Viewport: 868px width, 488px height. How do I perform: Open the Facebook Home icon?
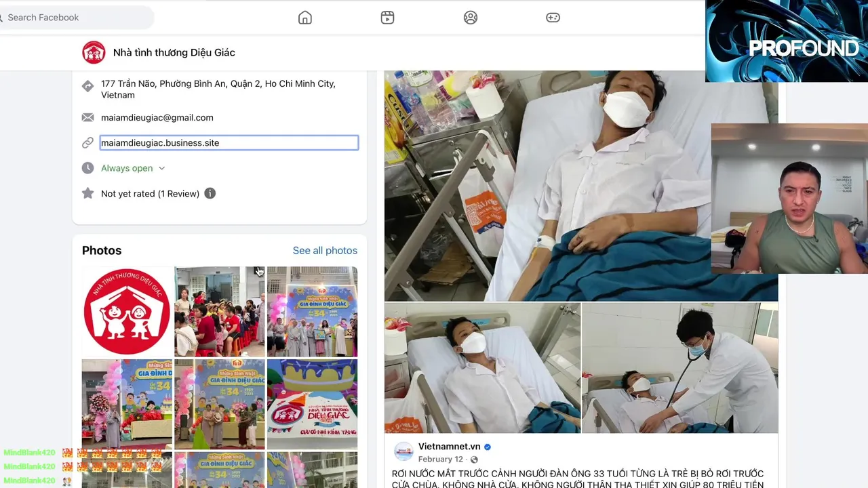pyautogui.click(x=305, y=18)
